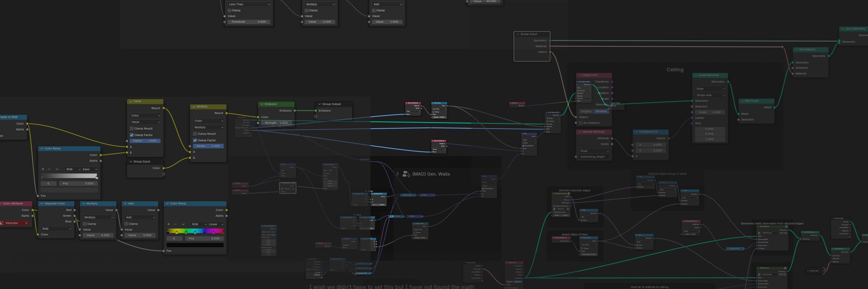
Task: Add a stop to the grayscale Color Ramp
Action: [43, 169]
